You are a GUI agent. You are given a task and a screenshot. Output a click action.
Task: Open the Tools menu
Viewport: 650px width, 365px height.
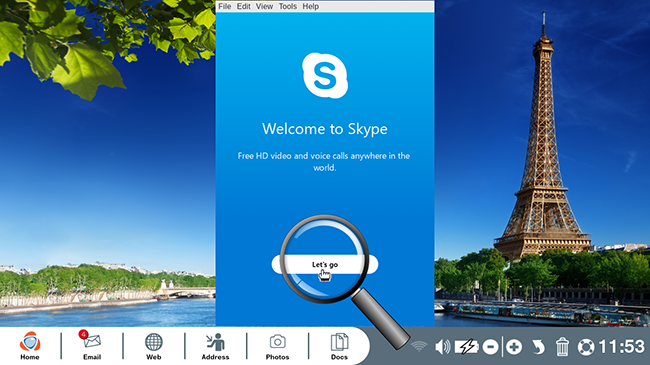tap(288, 6)
